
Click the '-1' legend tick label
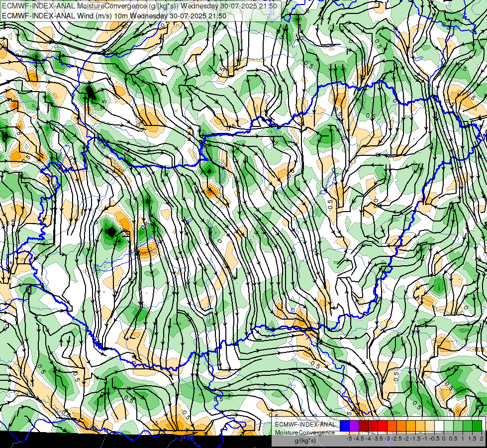coord(425,439)
